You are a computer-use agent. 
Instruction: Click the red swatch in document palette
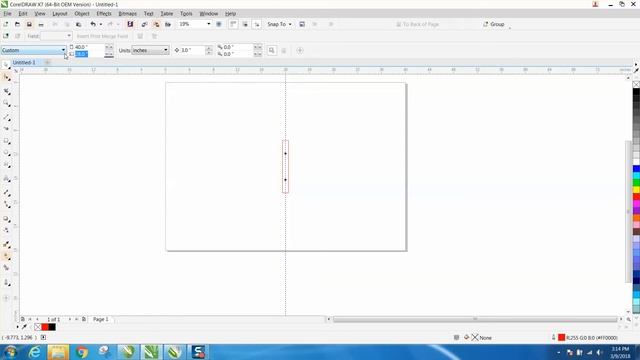[x=45, y=327]
